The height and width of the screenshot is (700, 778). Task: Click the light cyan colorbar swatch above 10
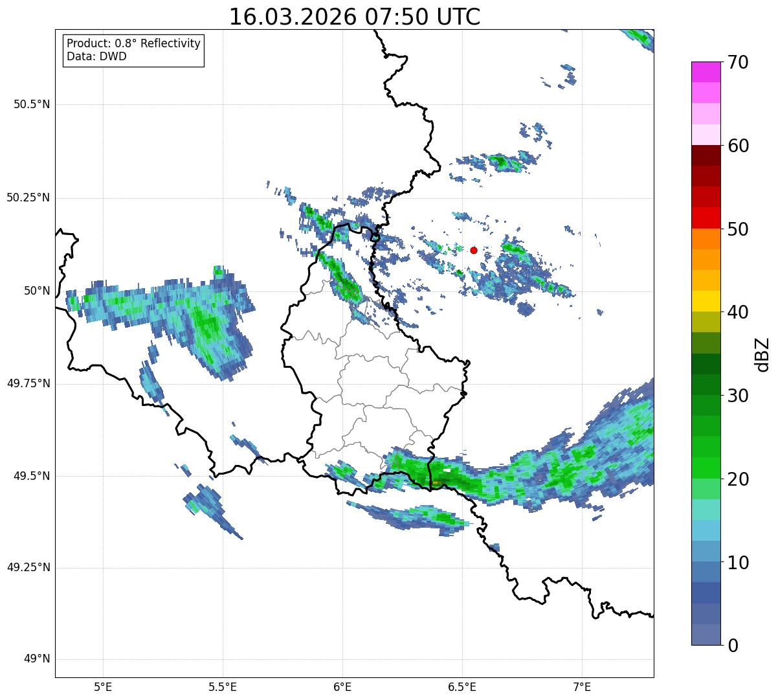click(706, 530)
